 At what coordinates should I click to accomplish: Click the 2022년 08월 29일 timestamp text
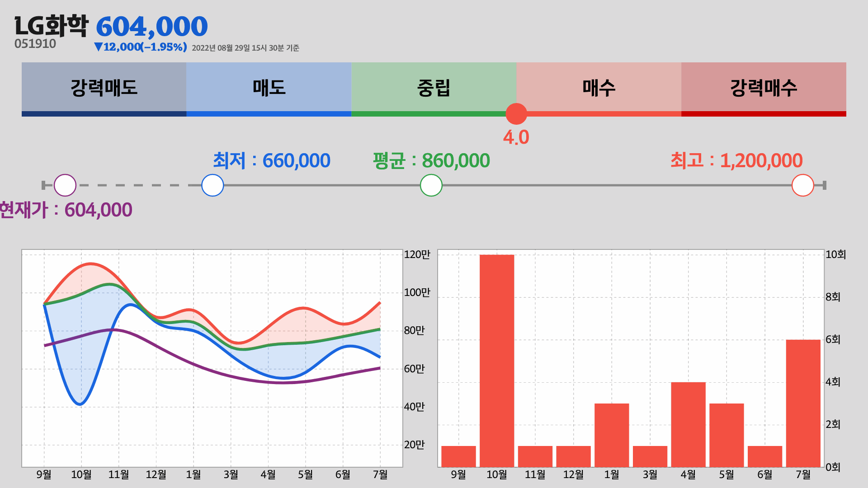(x=245, y=48)
